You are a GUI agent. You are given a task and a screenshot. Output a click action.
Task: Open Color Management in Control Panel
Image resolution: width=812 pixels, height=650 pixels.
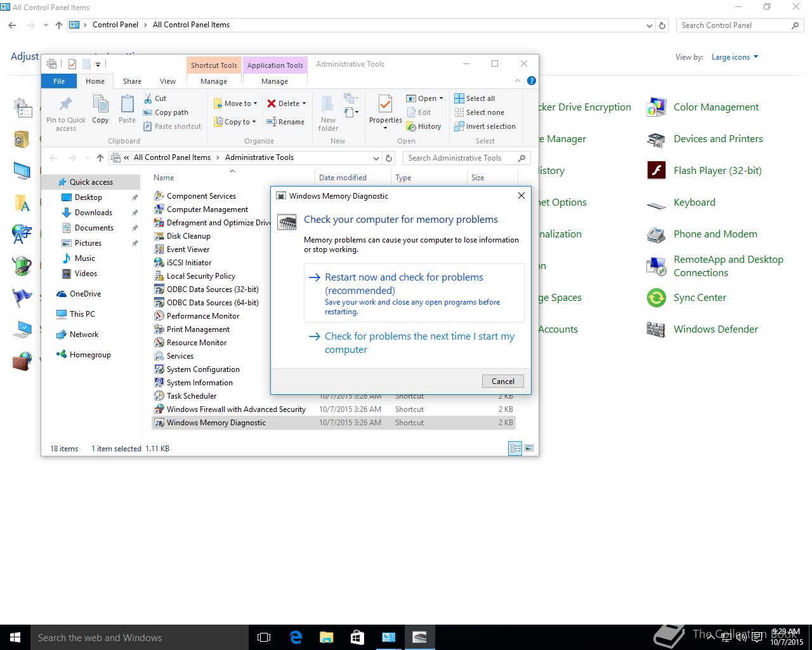(703, 107)
